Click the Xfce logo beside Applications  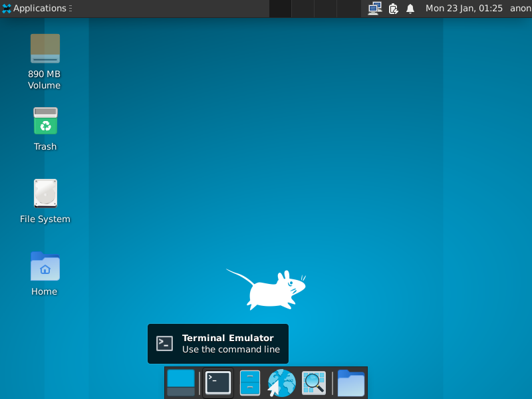pos(7,9)
